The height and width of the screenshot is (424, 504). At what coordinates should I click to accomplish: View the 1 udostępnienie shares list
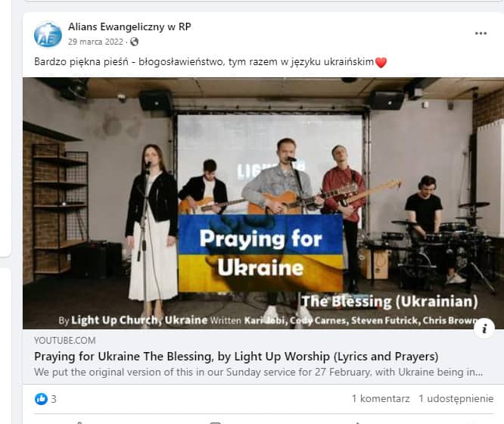pos(456,398)
